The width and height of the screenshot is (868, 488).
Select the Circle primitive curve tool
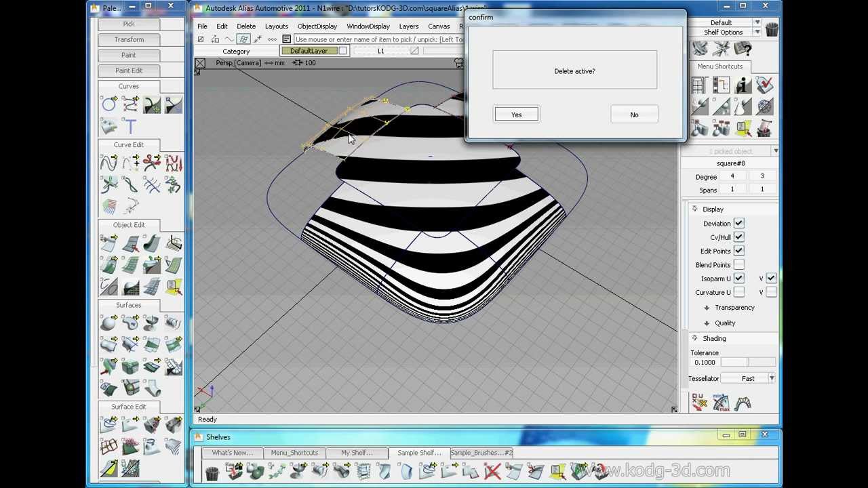tap(108, 104)
